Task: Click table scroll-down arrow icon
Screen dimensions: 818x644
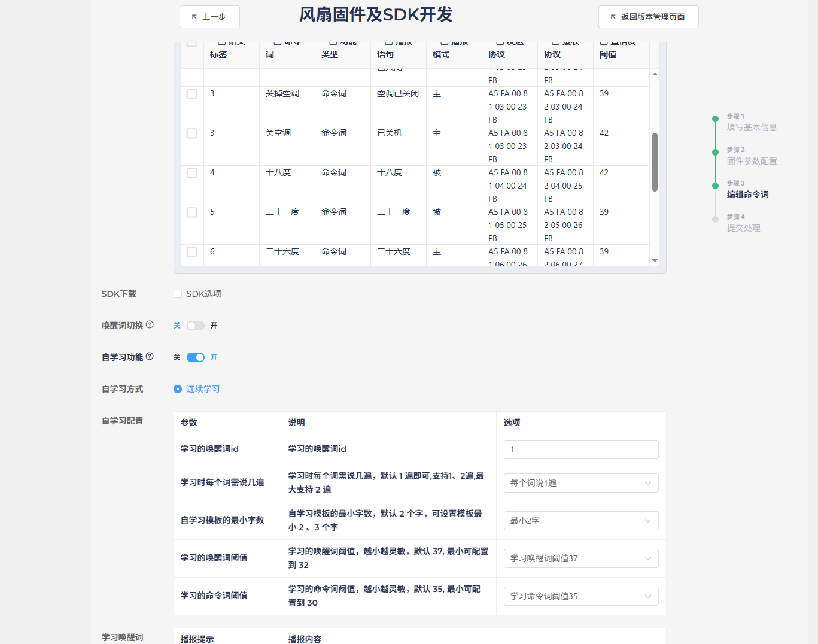Action: coord(655,260)
